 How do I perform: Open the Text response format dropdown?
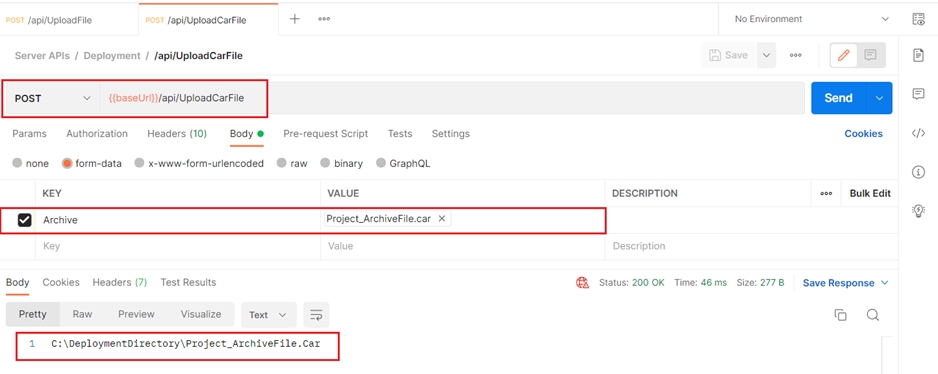coord(268,315)
